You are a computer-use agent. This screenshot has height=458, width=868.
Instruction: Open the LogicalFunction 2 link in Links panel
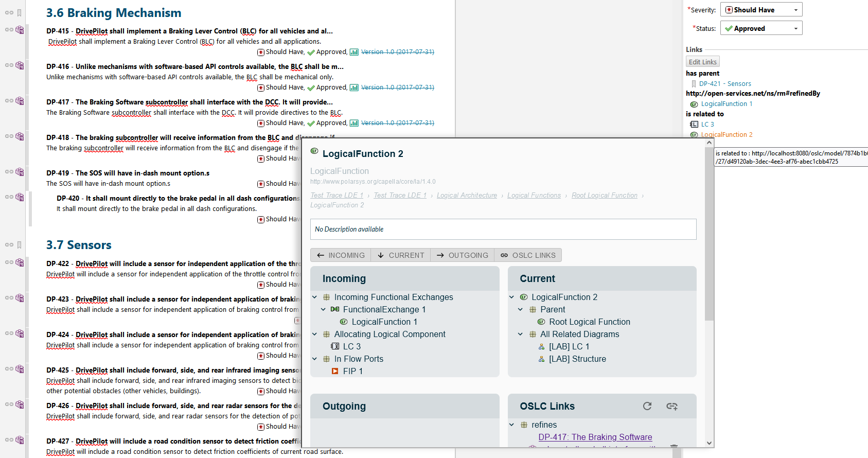[727, 134]
